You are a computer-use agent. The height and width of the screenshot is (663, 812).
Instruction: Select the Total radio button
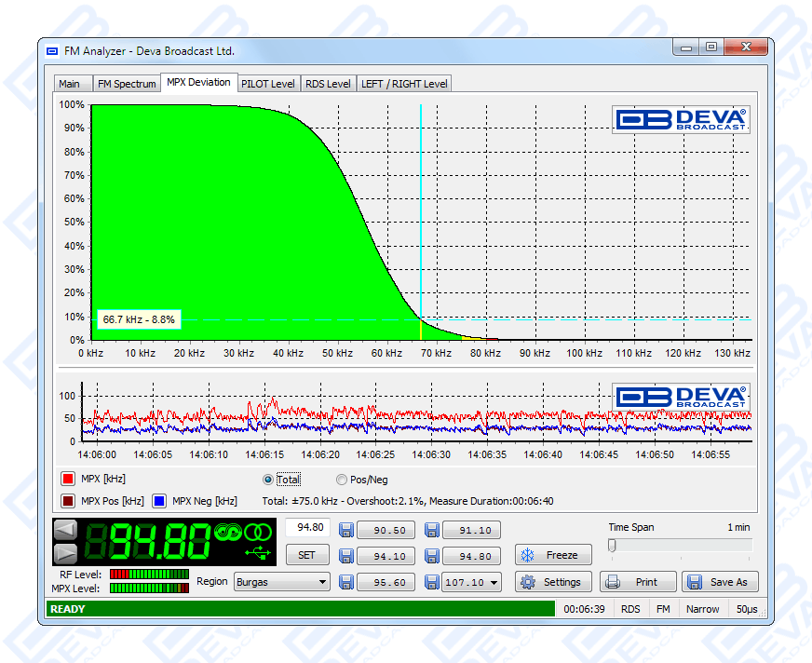pos(269,480)
